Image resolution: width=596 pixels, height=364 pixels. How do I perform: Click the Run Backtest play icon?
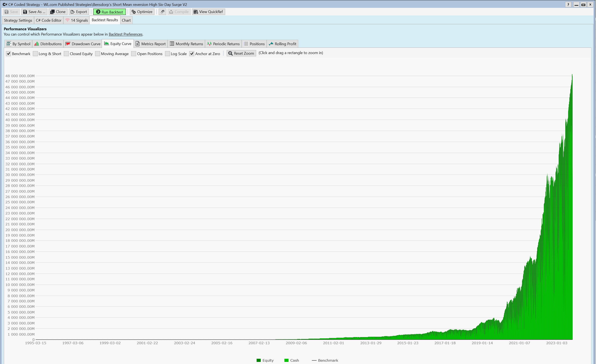pyautogui.click(x=98, y=12)
